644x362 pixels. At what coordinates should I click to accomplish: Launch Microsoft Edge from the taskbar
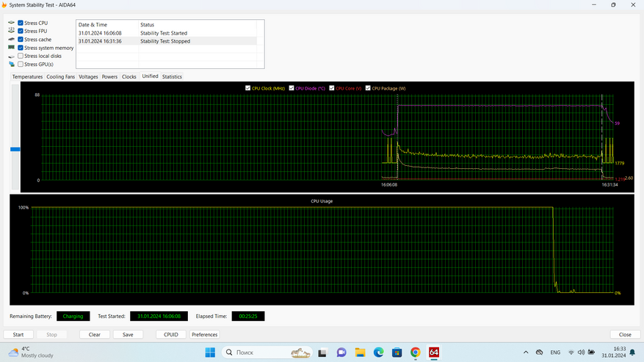379,352
